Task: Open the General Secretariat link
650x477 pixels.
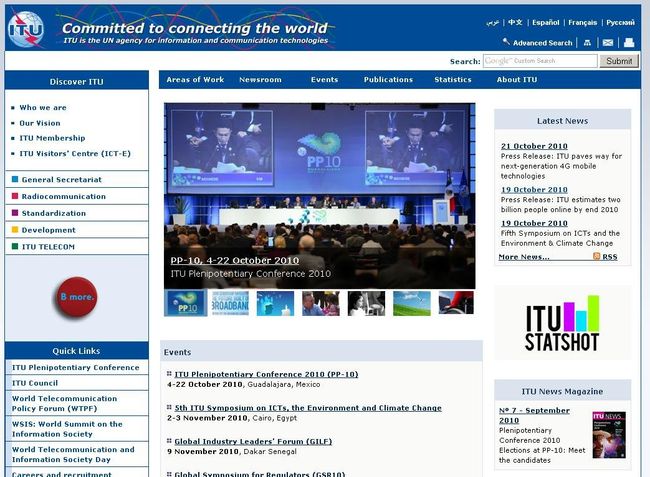Action: pyautogui.click(x=61, y=179)
